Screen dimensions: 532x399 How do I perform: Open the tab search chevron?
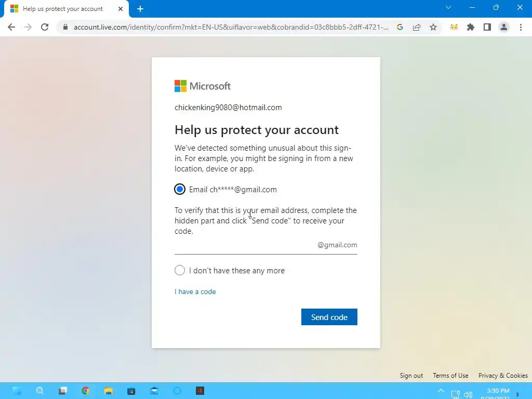click(x=448, y=7)
